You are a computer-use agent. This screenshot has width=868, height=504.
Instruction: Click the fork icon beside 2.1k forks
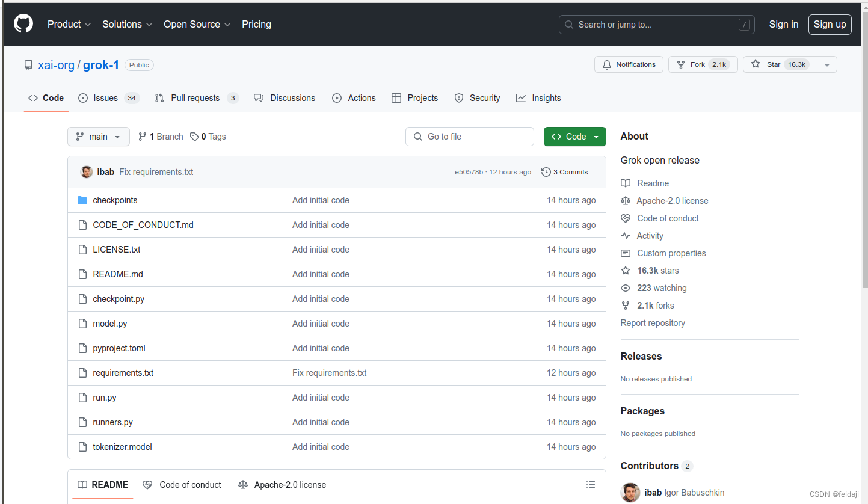[626, 306]
